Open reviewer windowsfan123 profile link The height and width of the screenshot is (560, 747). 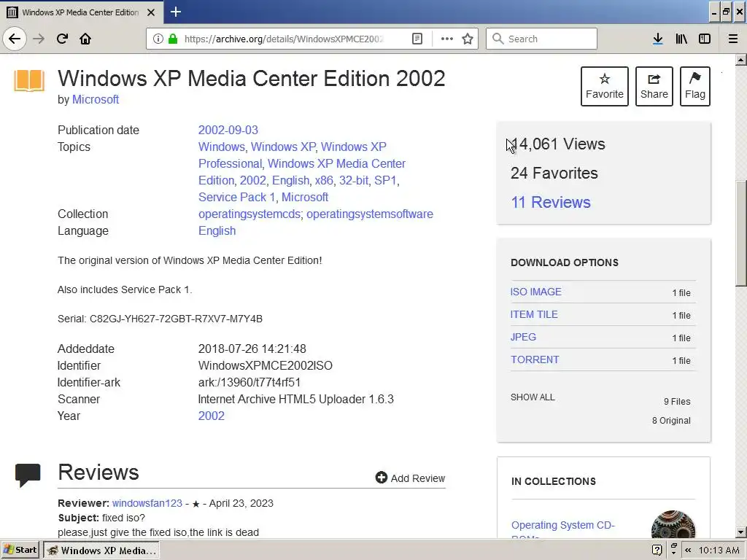[147, 503]
